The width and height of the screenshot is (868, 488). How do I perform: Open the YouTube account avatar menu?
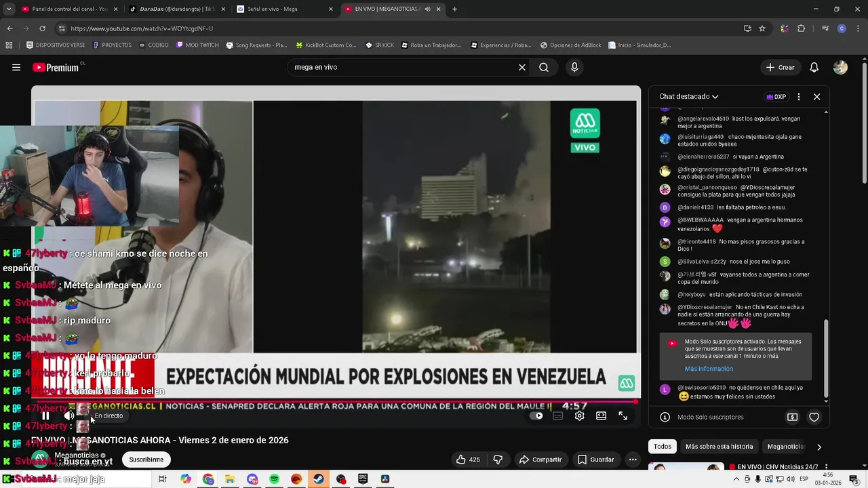pos(840,67)
